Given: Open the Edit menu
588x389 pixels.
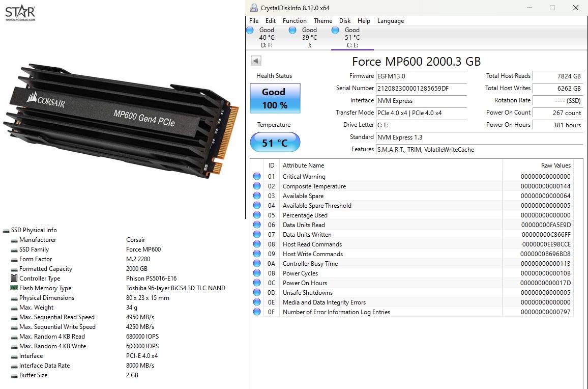Looking at the screenshot, I should click(x=271, y=21).
